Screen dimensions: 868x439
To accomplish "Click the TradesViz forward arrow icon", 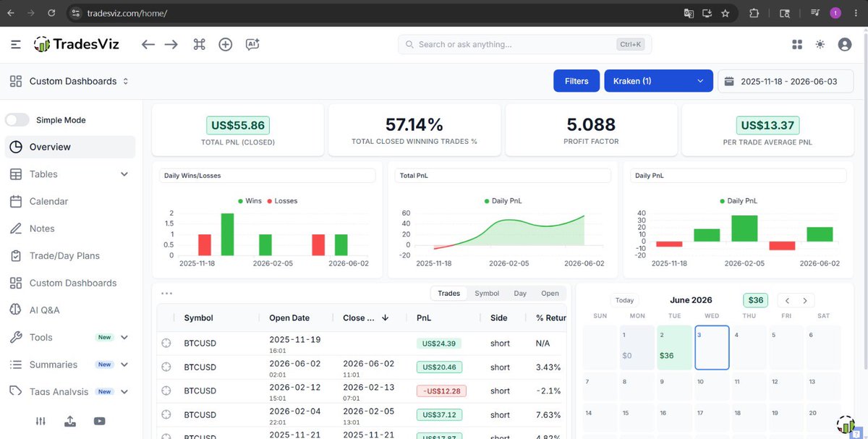I will (171, 44).
